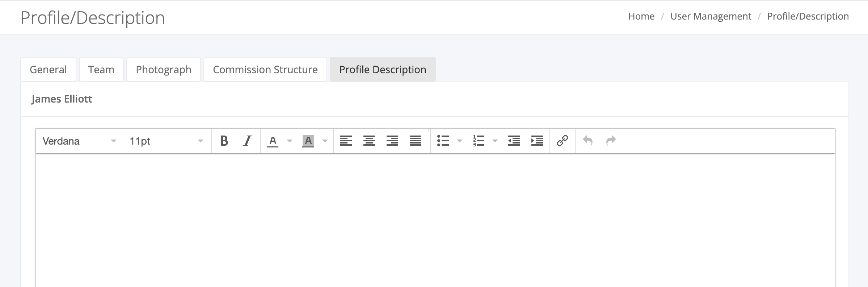The width and height of the screenshot is (868, 287).
Task: Switch to the Team tab
Action: click(101, 69)
